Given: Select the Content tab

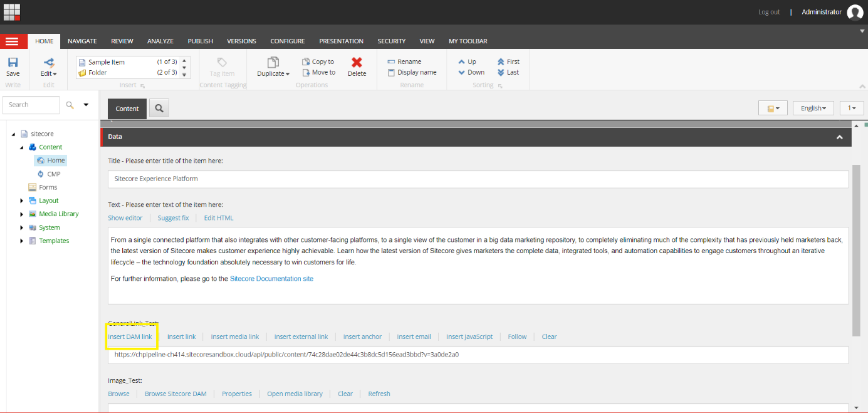Looking at the screenshot, I should [127, 108].
